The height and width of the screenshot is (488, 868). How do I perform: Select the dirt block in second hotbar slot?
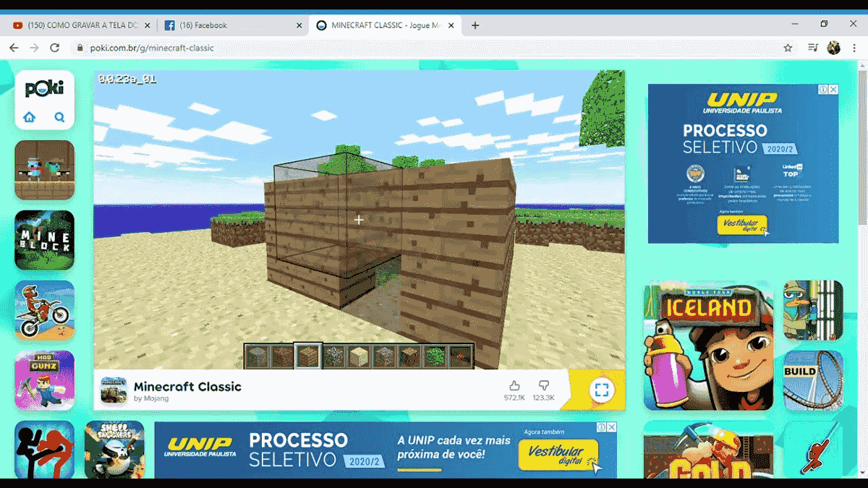click(282, 356)
